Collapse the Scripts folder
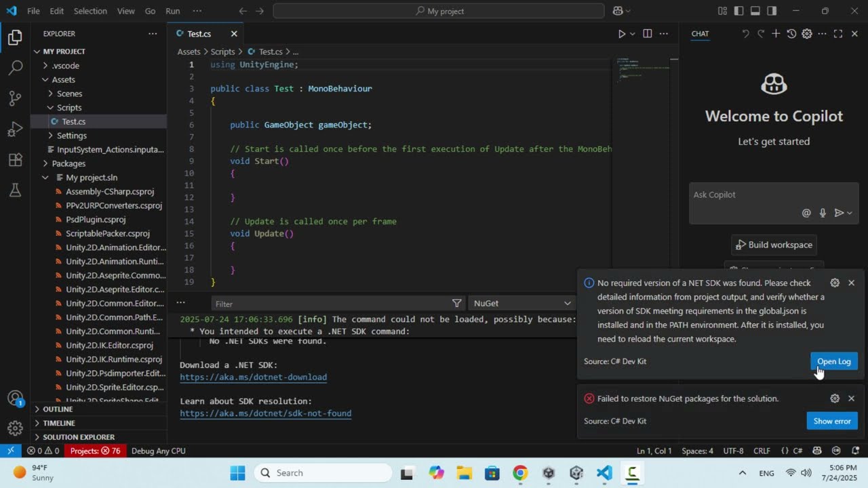 point(50,108)
